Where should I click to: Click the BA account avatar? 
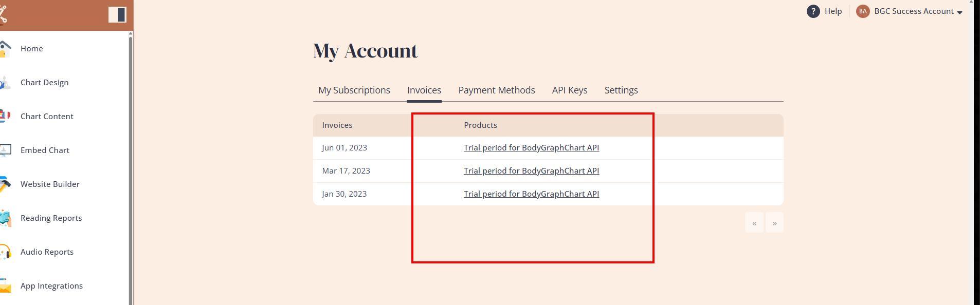click(863, 11)
